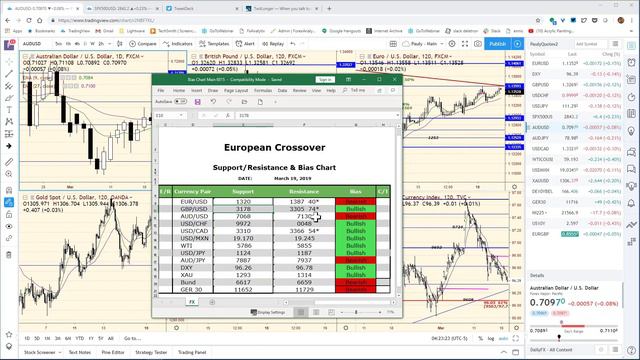Select the trend line drawing tool
Image resolution: width=640 pixels, height=360 pixels.
(x=9, y=74)
